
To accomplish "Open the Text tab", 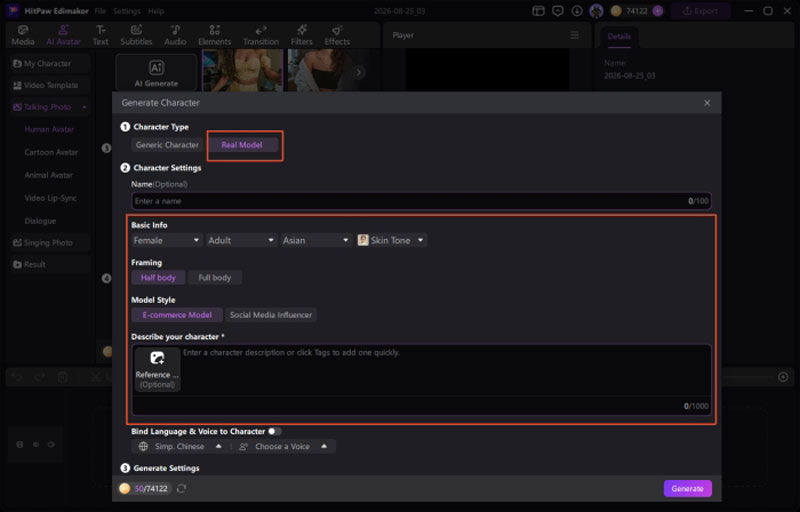I will pyautogui.click(x=101, y=35).
